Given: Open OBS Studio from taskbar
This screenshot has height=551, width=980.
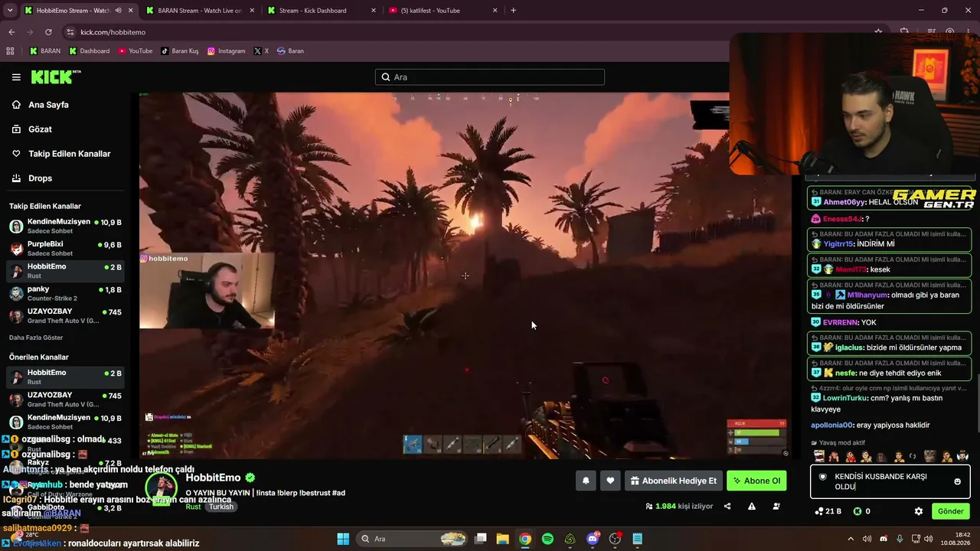Looking at the screenshot, I should pyautogui.click(x=615, y=539).
